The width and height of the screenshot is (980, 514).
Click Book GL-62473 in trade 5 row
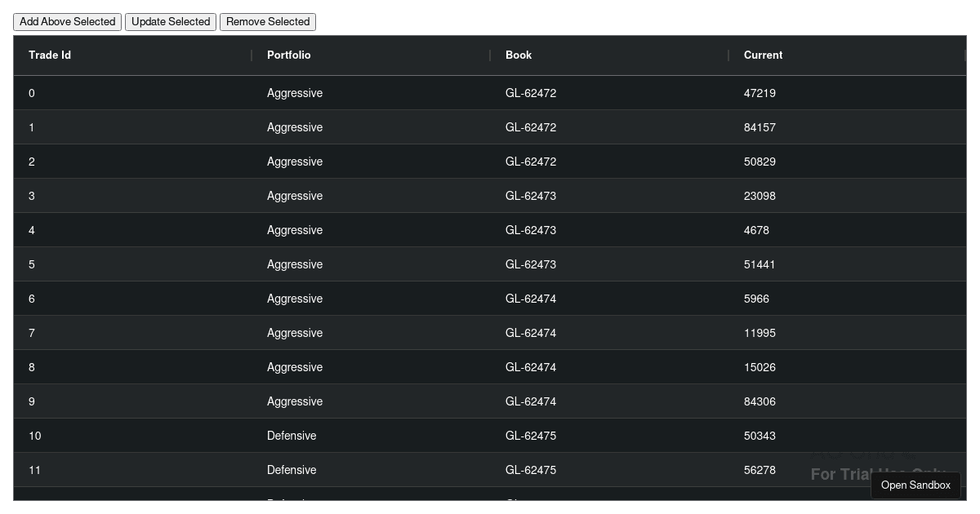click(x=531, y=264)
